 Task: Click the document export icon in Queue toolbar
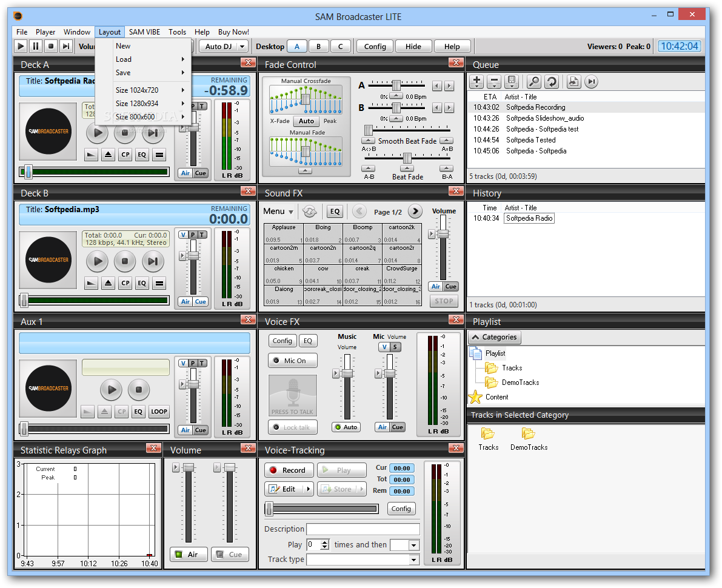(573, 82)
